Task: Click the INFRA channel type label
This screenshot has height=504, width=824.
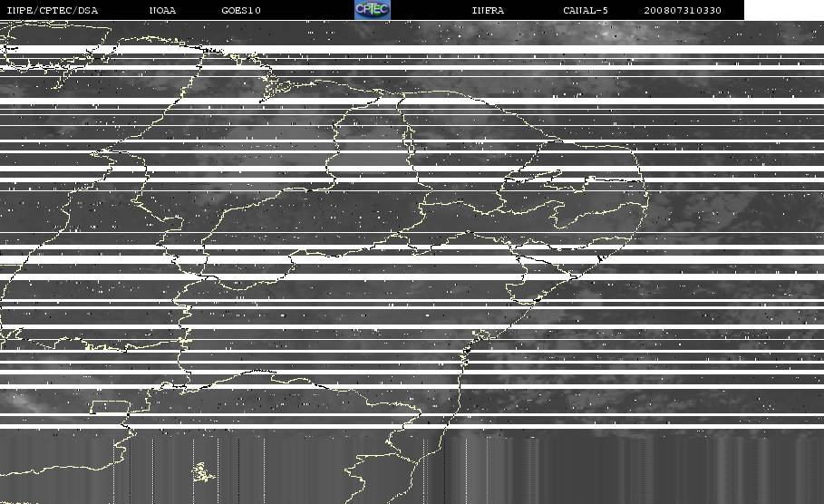Action: [488, 11]
